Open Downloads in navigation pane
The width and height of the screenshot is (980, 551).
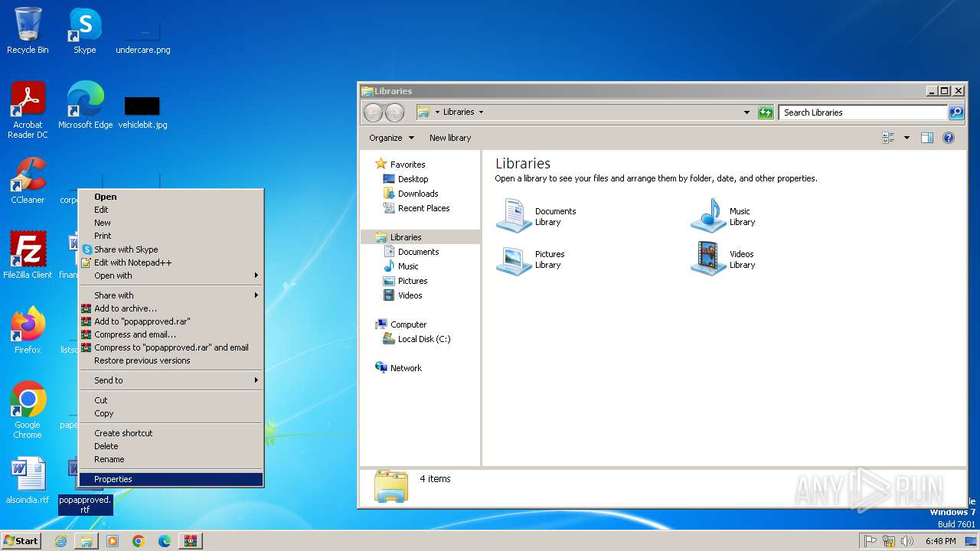tap(411, 194)
